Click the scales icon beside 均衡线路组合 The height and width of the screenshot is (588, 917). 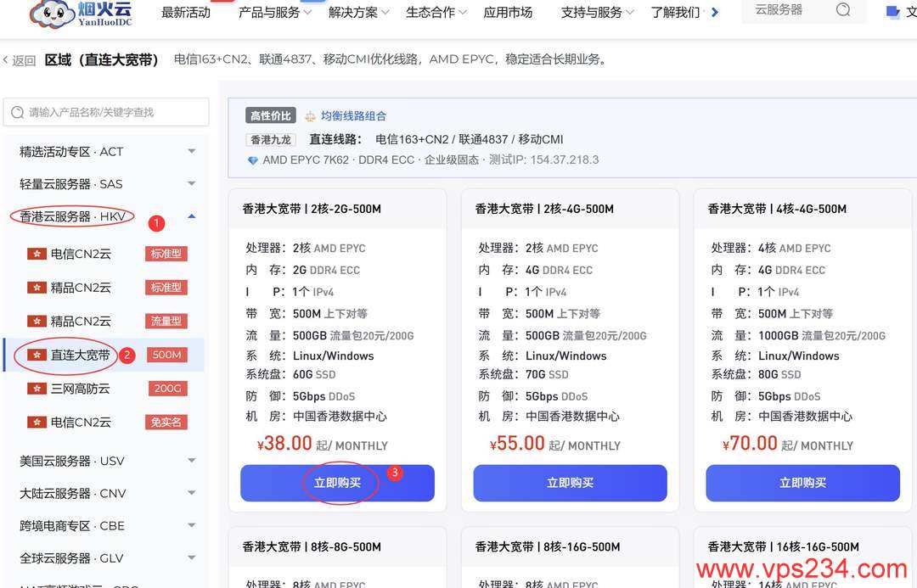pyautogui.click(x=310, y=116)
